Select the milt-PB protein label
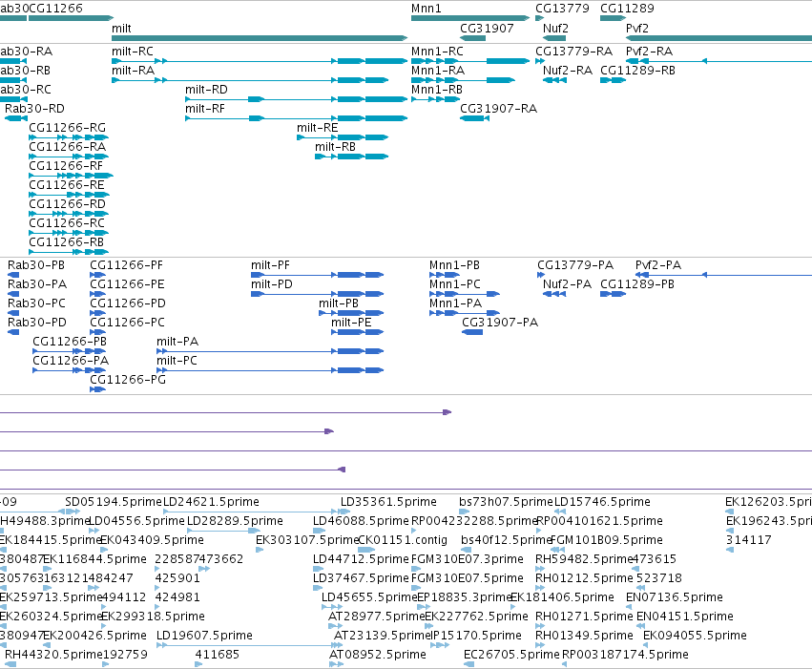Image resolution: width=812 pixels, height=669 pixels. [339, 303]
